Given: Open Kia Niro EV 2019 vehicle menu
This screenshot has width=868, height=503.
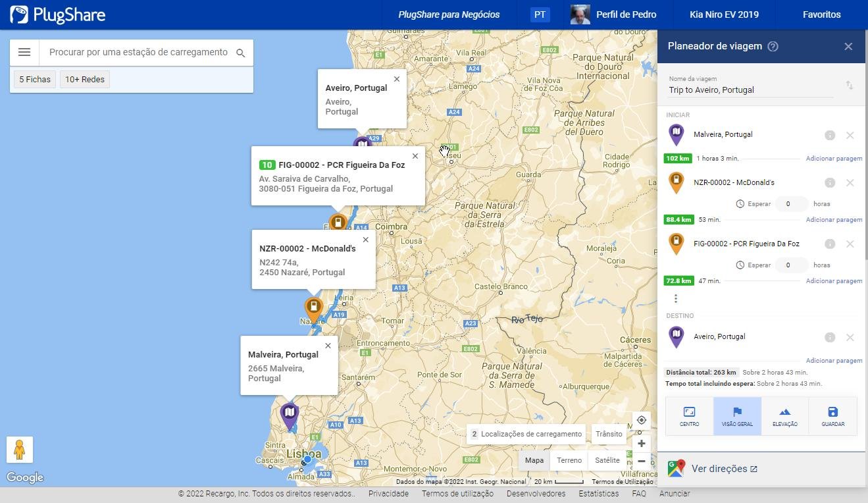Looking at the screenshot, I should (x=724, y=14).
